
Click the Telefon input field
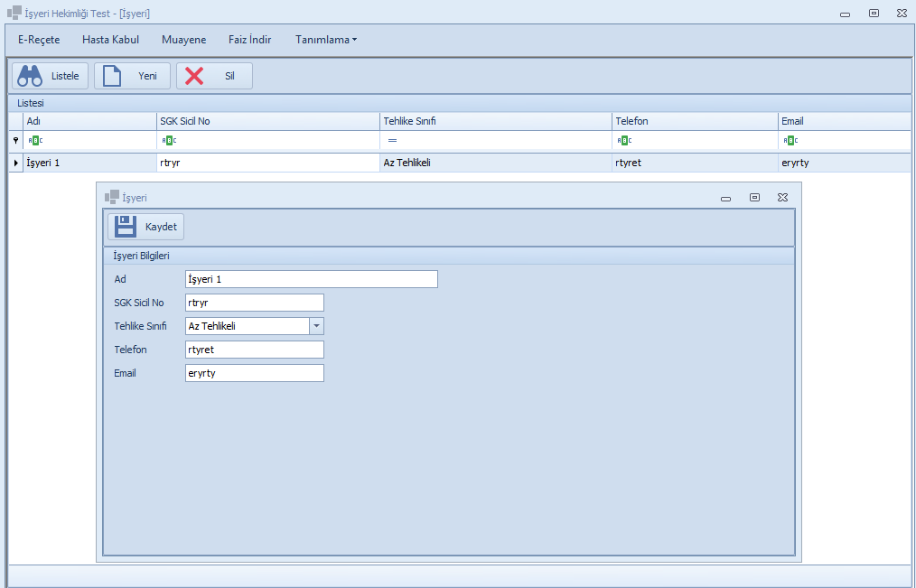pos(255,350)
